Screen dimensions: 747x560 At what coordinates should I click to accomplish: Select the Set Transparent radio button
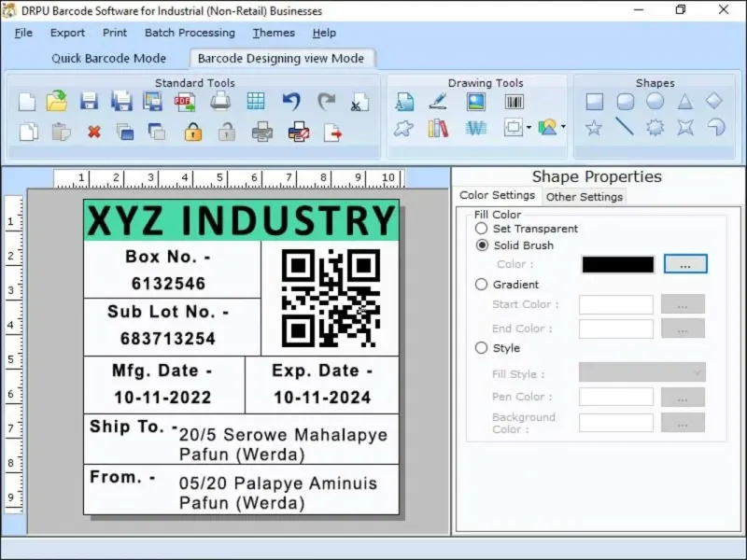tap(482, 229)
